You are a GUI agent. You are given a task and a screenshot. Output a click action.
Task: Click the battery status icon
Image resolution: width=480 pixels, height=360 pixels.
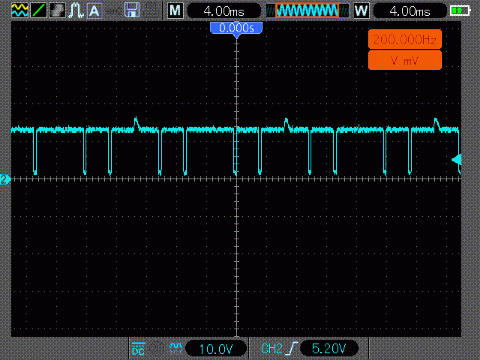[460, 11]
